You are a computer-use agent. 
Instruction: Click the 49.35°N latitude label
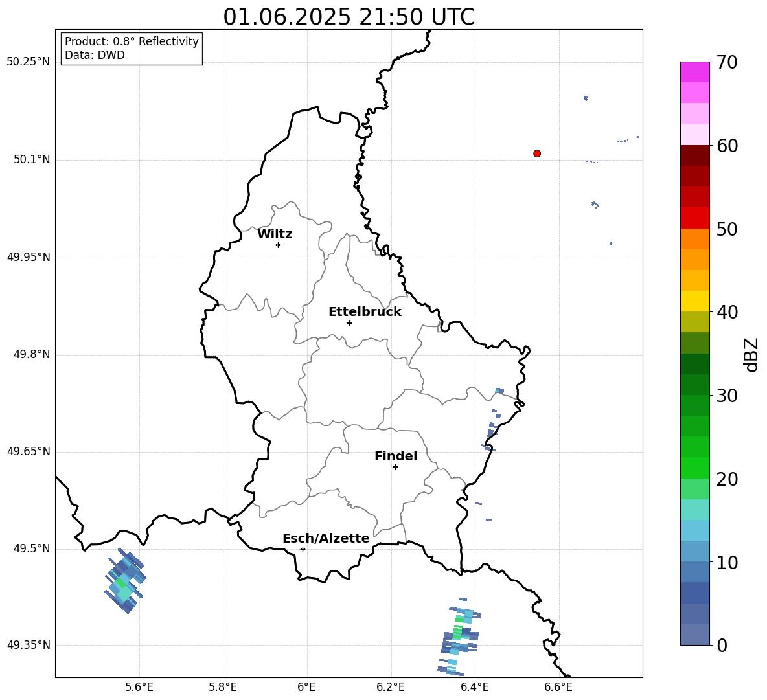coord(29,645)
